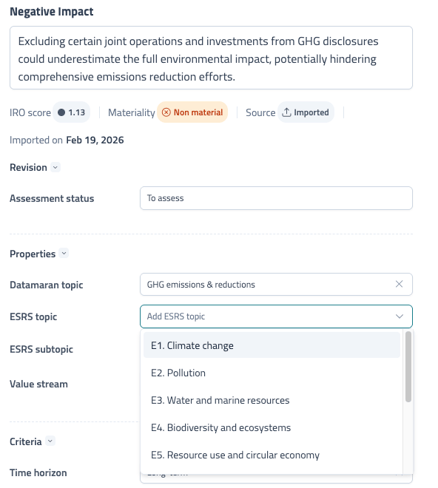The width and height of the screenshot is (438, 488).
Task: Collapse the Revision section chevron
Action: pyautogui.click(x=56, y=167)
